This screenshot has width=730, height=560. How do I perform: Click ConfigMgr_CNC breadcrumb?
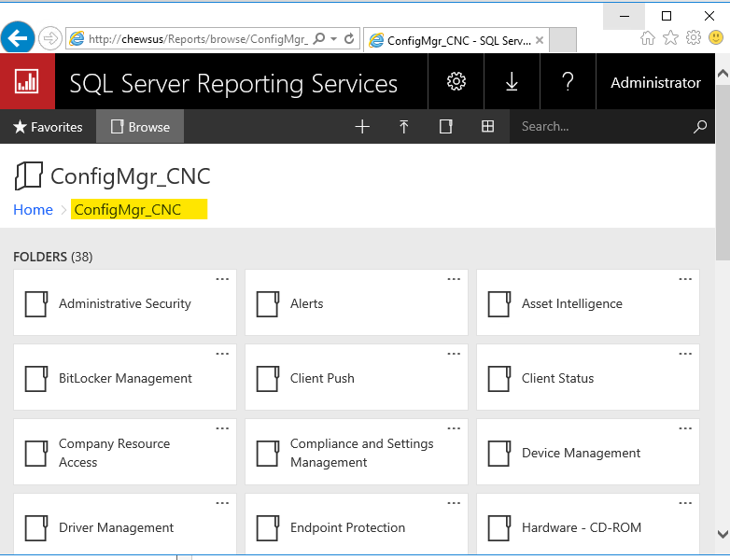pyautogui.click(x=128, y=209)
